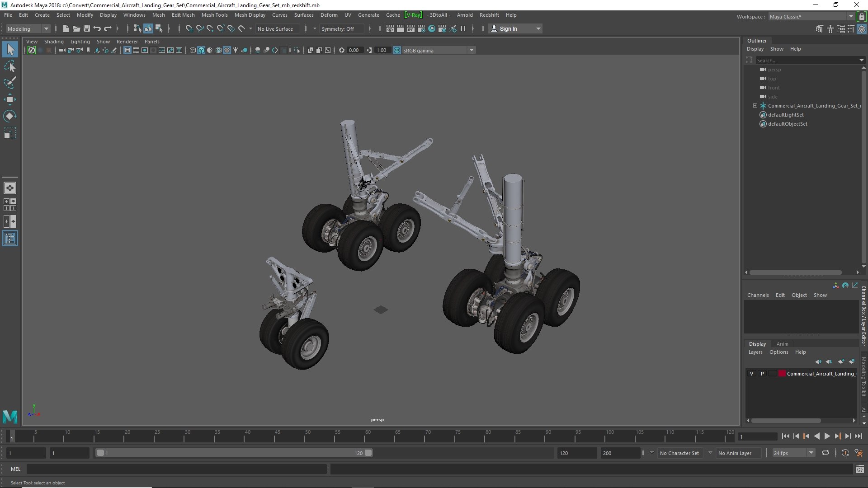This screenshot has height=488, width=868.
Task: Click the Play forwards button
Action: click(827, 436)
